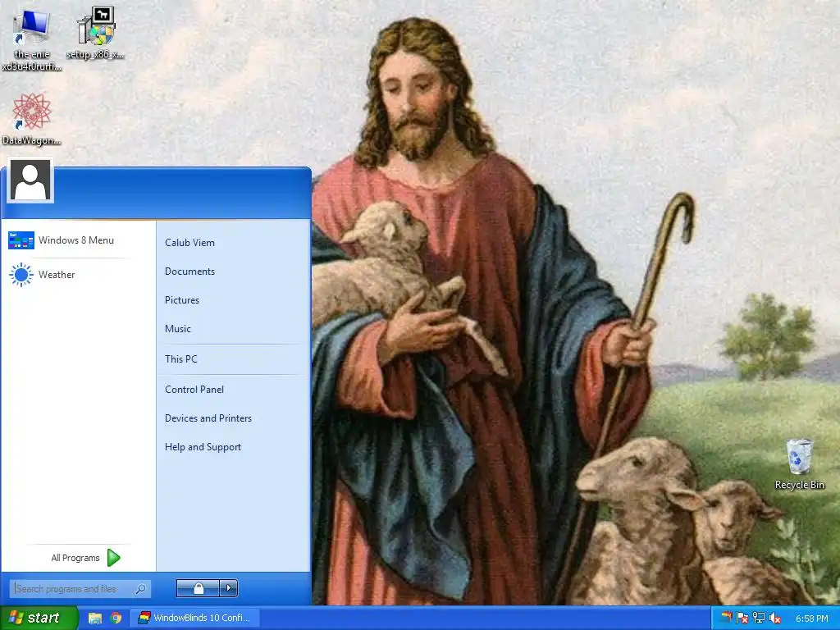Select the setup_x86 installer desktop icon
The width and height of the screenshot is (840, 630).
(x=95, y=32)
